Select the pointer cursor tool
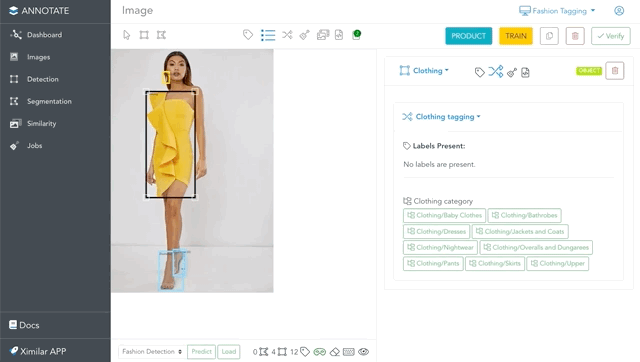 [127, 35]
